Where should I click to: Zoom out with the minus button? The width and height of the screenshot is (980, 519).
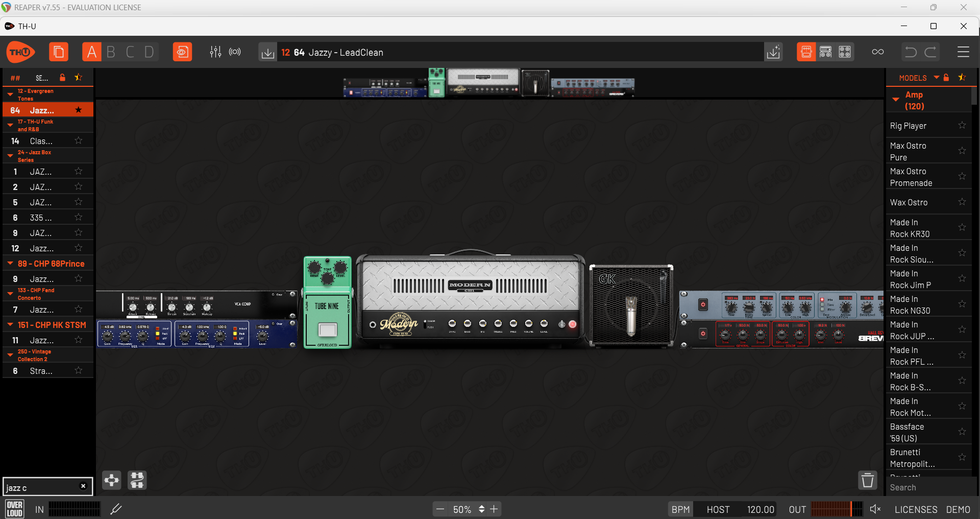click(x=440, y=509)
